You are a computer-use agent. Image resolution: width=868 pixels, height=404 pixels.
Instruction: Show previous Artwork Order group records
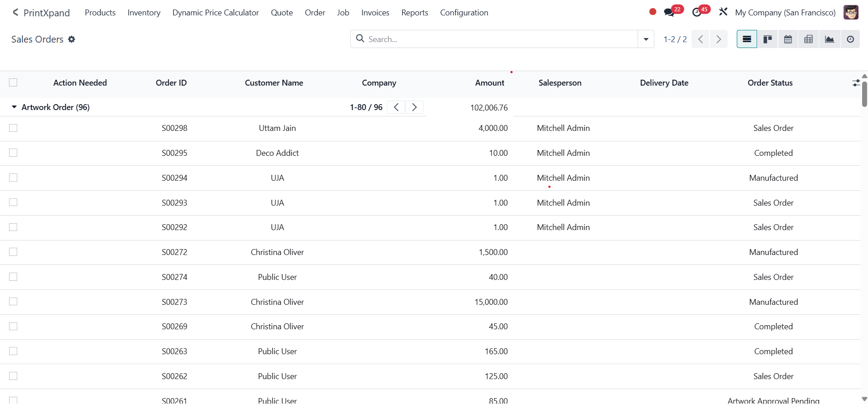pos(396,107)
